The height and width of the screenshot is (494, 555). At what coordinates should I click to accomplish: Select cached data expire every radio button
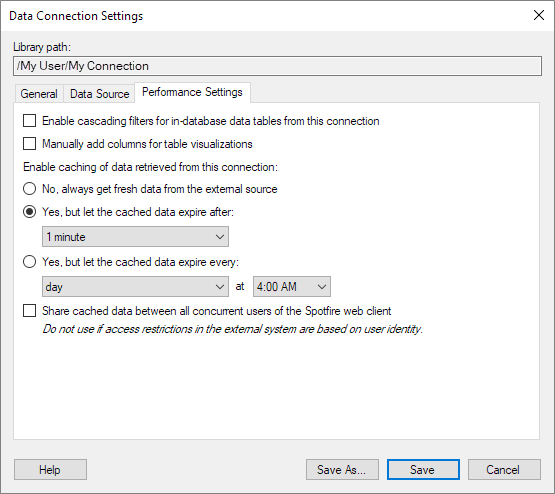29,262
